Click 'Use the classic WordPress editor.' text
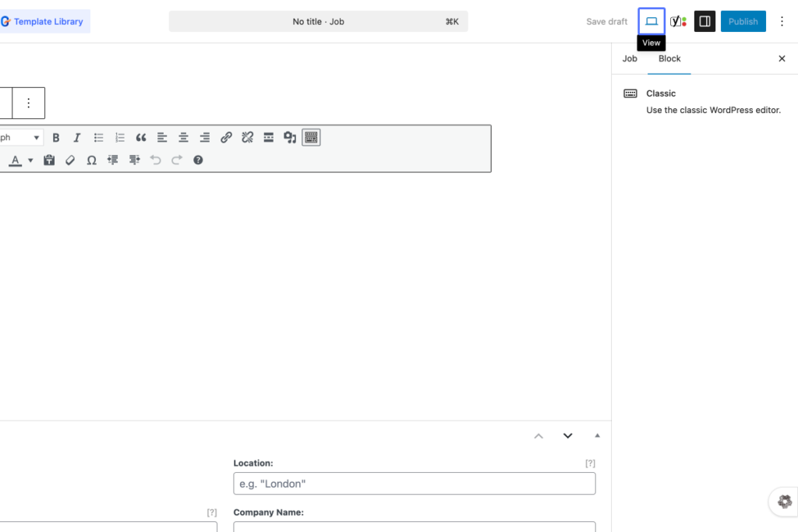 (713, 110)
